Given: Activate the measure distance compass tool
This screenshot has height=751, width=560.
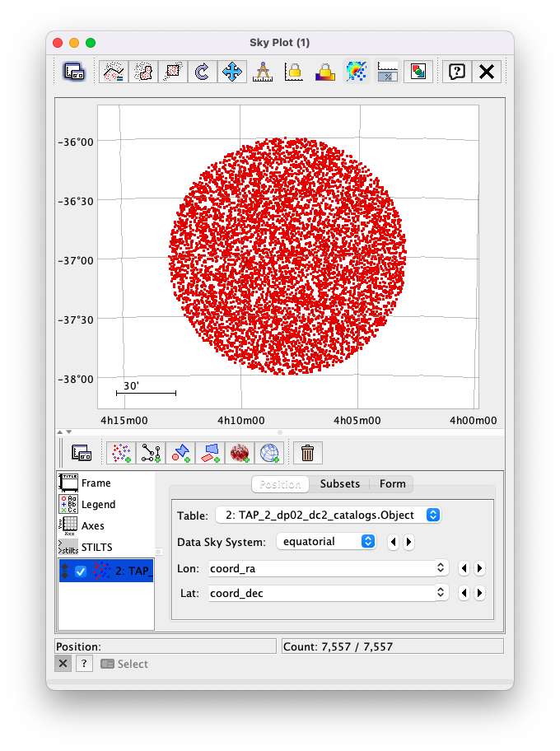Looking at the screenshot, I should (263, 72).
